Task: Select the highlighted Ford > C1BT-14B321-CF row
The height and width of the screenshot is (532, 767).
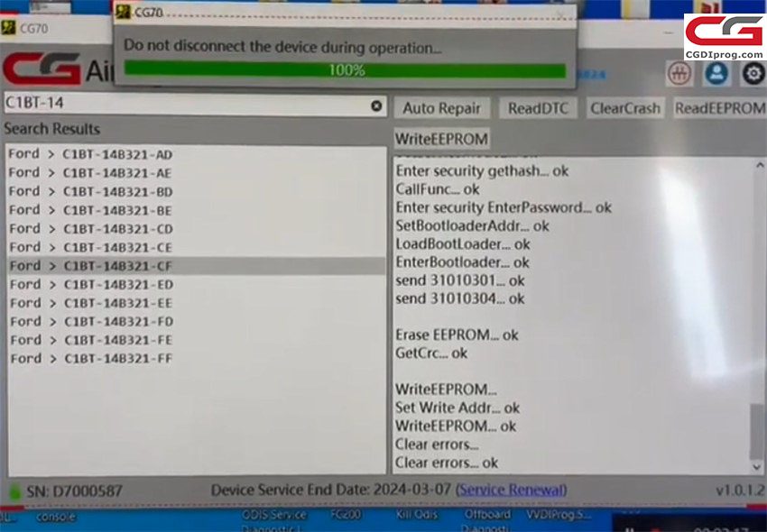Action: pyautogui.click(x=197, y=266)
